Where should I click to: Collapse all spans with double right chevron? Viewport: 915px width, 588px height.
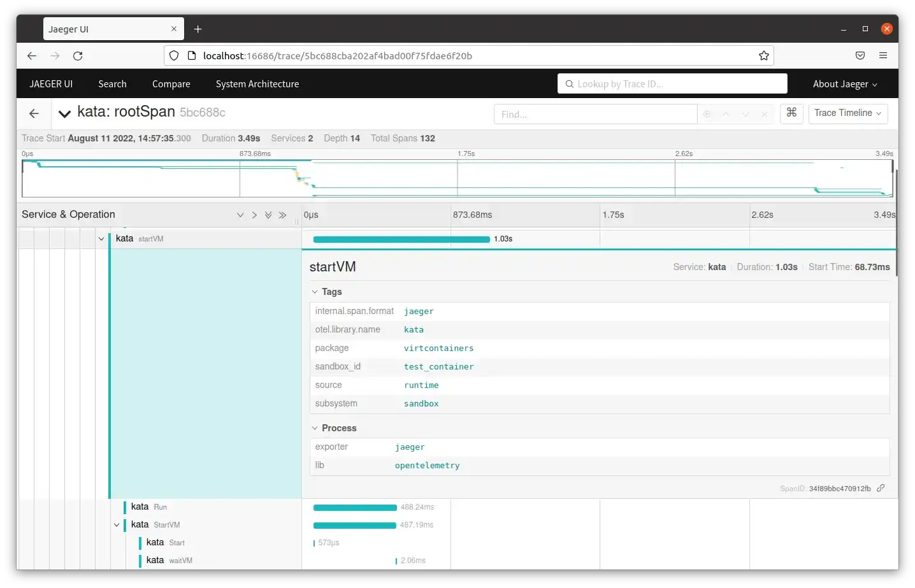pyautogui.click(x=282, y=215)
